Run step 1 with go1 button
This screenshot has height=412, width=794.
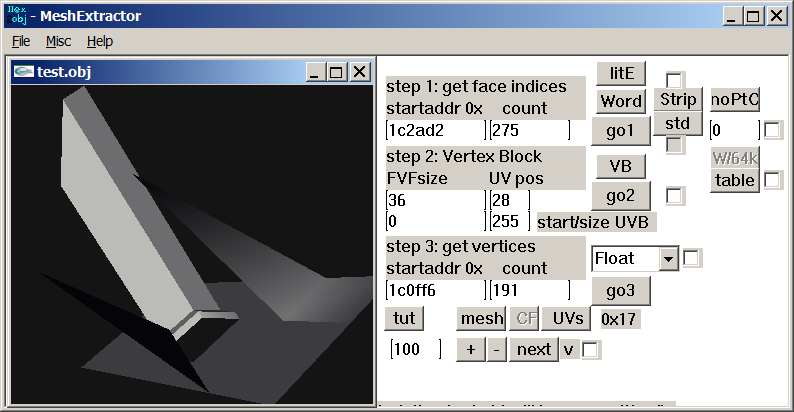pyautogui.click(x=621, y=131)
